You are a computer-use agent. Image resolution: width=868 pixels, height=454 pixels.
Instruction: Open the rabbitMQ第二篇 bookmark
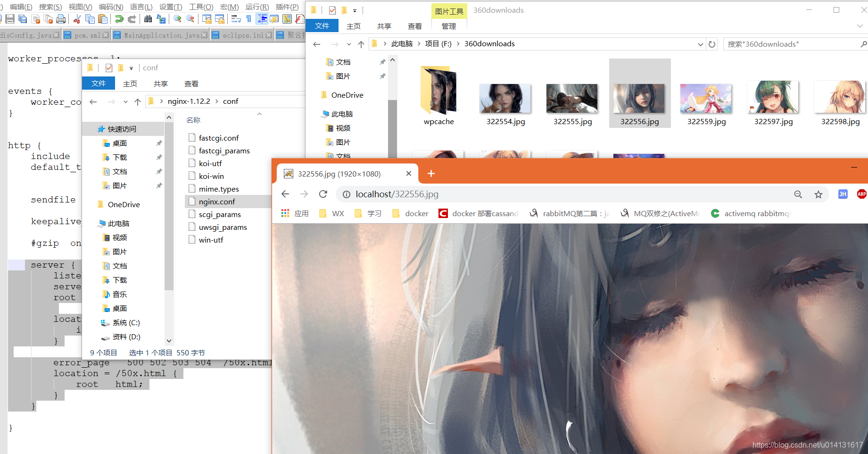[x=570, y=213]
